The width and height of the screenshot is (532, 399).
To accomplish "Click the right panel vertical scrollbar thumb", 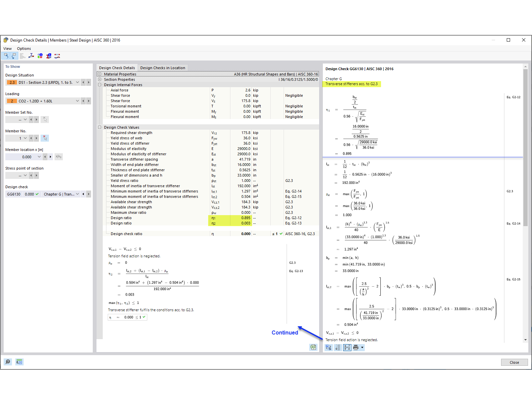I will click(x=525, y=148).
